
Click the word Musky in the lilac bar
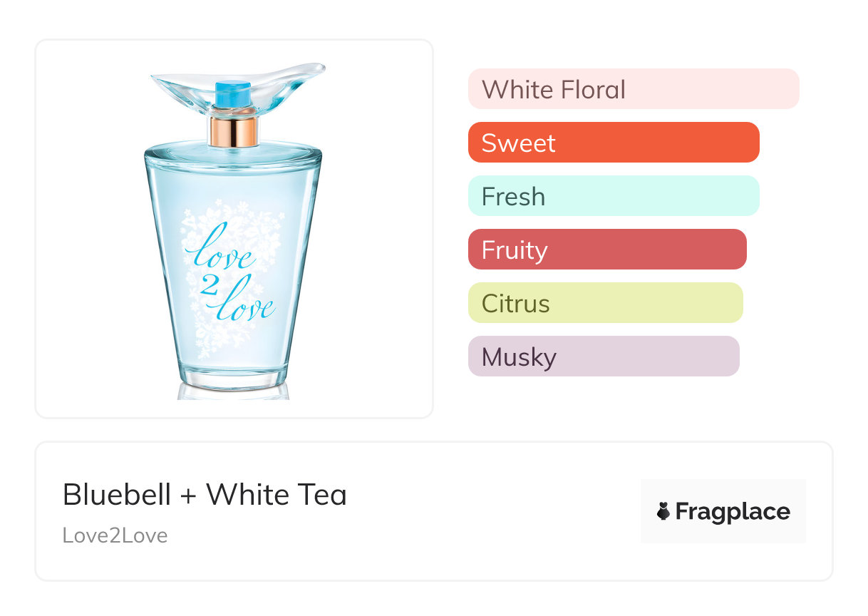519,357
